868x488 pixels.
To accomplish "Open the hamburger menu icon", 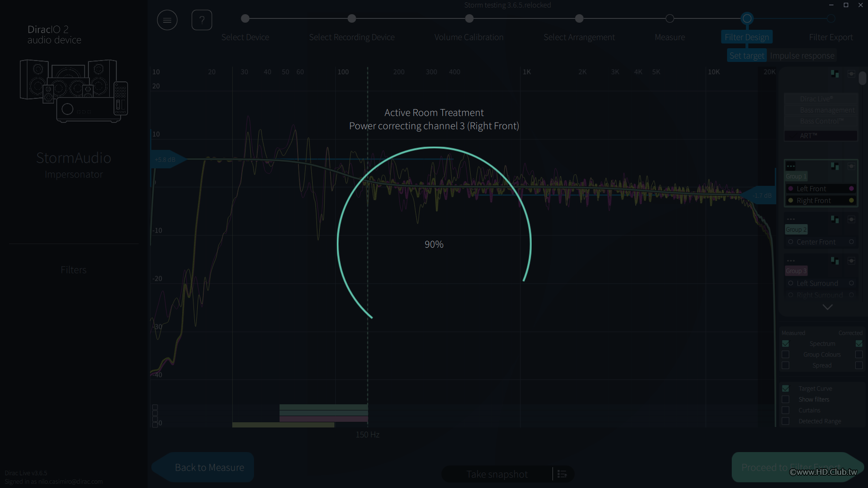I will point(167,20).
